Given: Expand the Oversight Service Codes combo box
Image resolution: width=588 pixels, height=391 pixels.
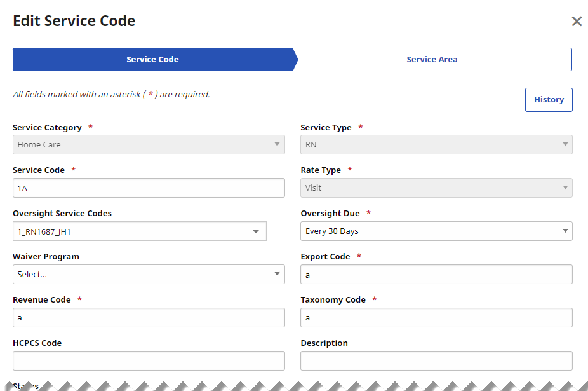Looking at the screenshot, I should [x=256, y=231].
